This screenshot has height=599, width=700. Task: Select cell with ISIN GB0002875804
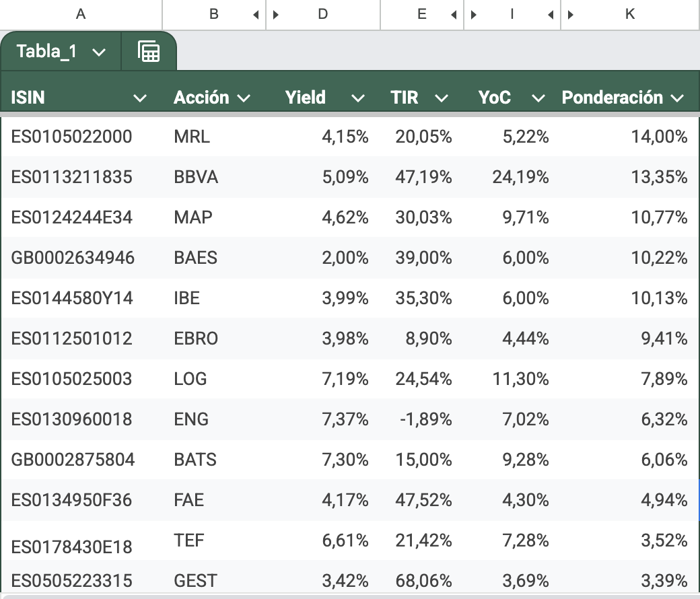click(x=81, y=460)
